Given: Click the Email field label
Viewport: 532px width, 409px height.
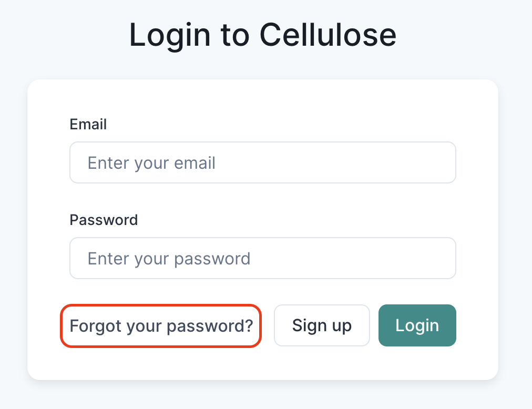Looking at the screenshot, I should point(88,124).
